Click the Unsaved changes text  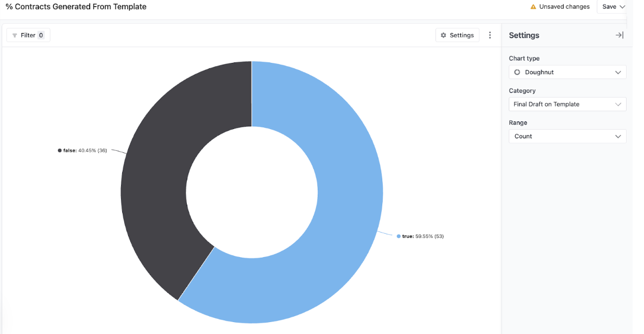click(564, 7)
